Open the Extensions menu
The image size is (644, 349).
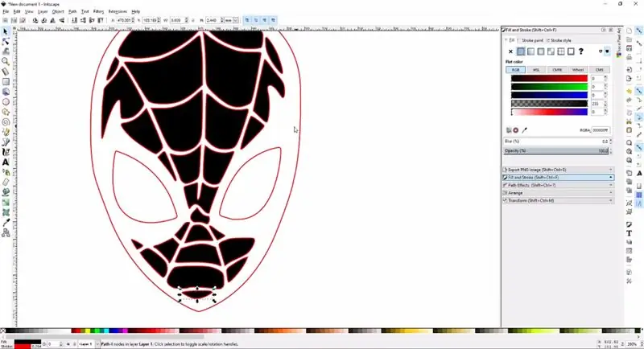(118, 11)
